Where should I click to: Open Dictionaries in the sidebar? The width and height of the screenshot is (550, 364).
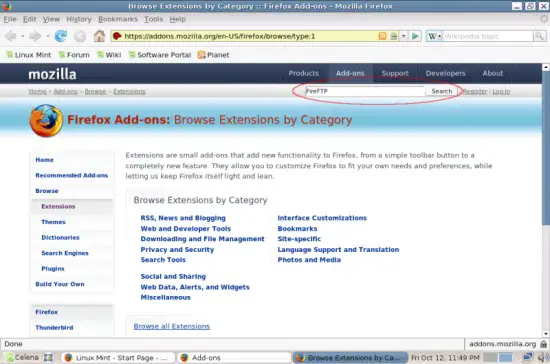[x=60, y=237]
